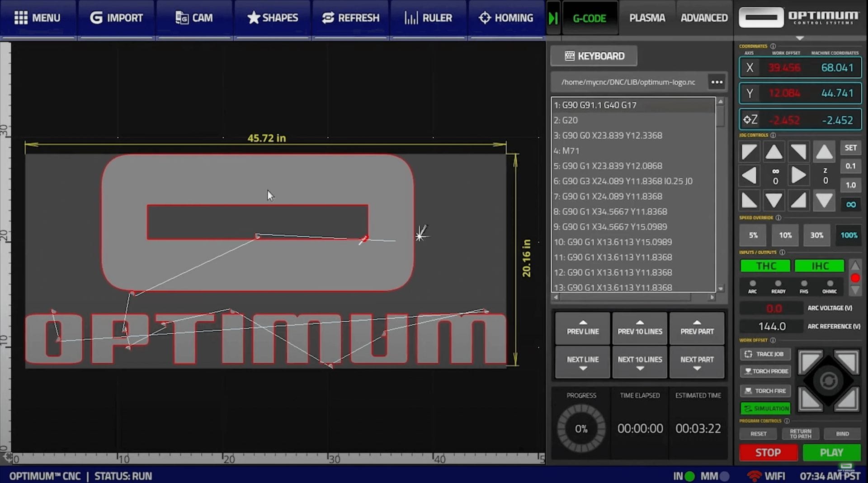Disable the IHC toggle
Viewport: 868px width, 483px height.
tap(819, 266)
